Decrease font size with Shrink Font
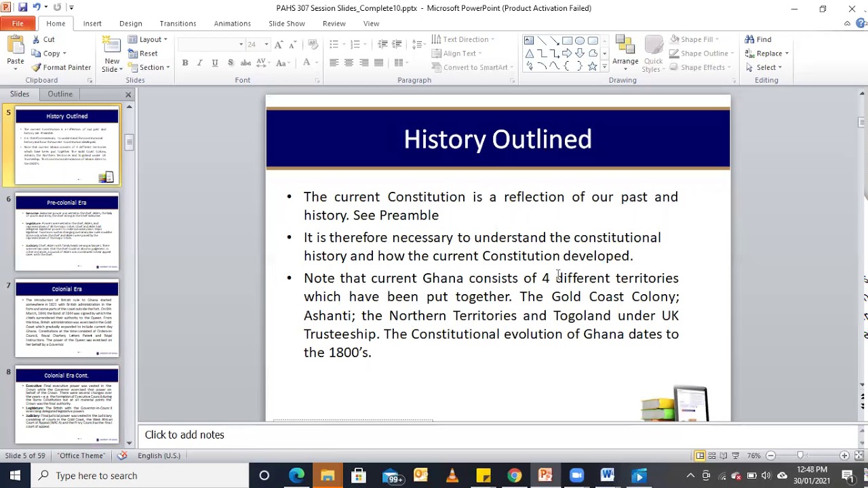The height and width of the screenshot is (488, 868). click(293, 45)
